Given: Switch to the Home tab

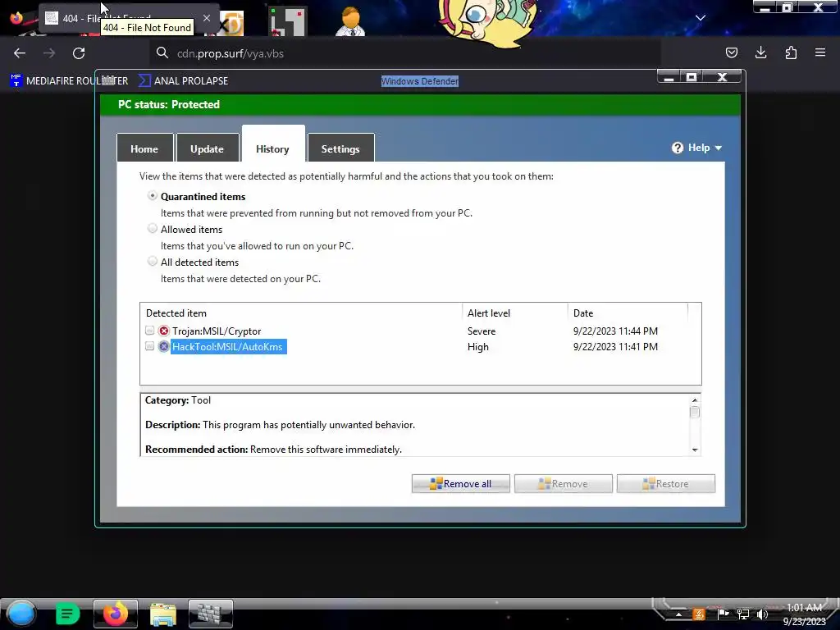Looking at the screenshot, I should pyautogui.click(x=144, y=148).
